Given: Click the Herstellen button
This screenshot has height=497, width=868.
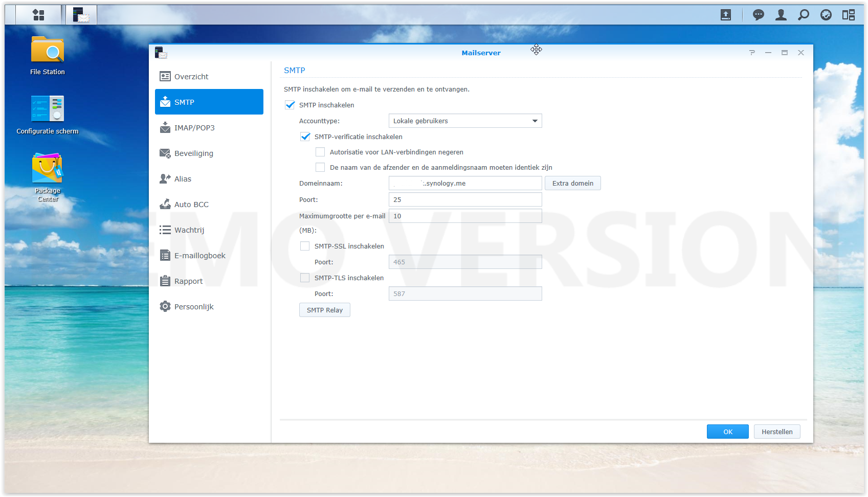Looking at the screenshot, I should pos(777,432).
